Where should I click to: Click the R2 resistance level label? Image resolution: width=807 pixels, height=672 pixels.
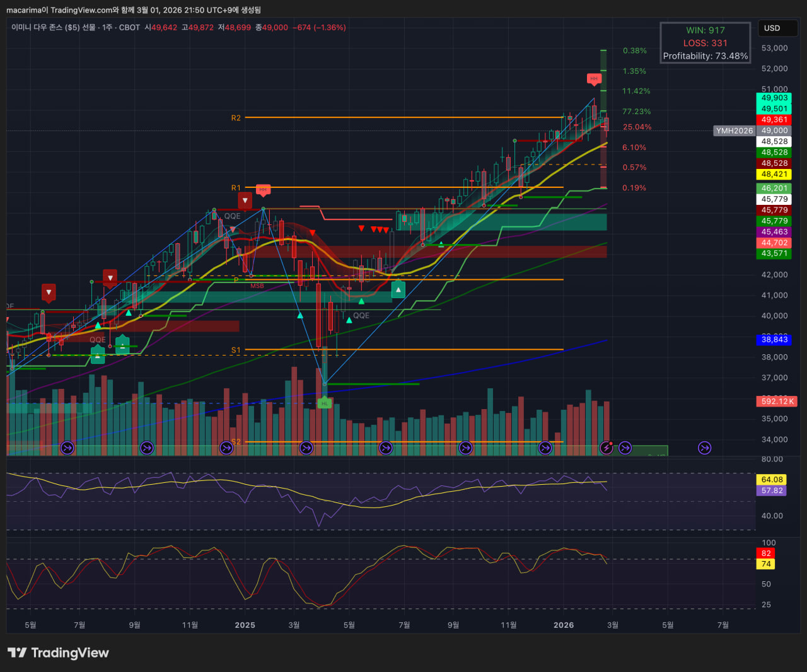pyautogui.click(x=236, y=118)
